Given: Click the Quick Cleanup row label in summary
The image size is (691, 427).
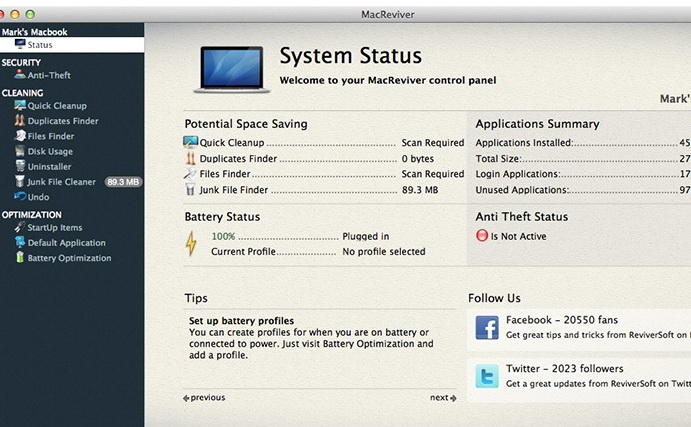Looking at the screenshot, I should [232, 143].
